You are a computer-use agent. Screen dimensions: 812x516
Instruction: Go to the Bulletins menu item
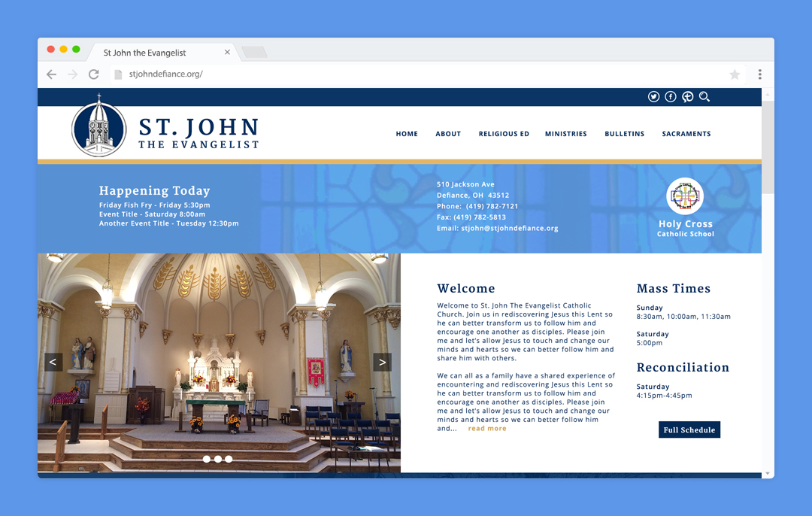pos(624,134)
